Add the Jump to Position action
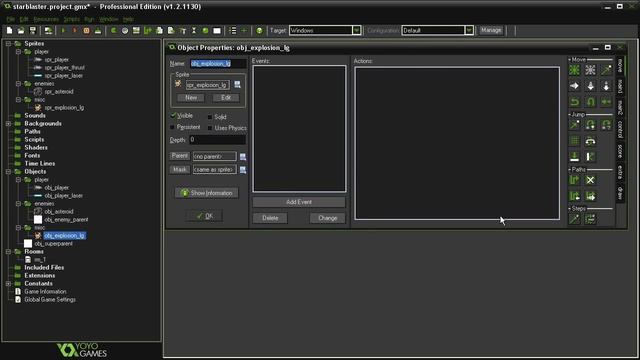This screenshot has height=360, width=640. [x=574, y=125]
